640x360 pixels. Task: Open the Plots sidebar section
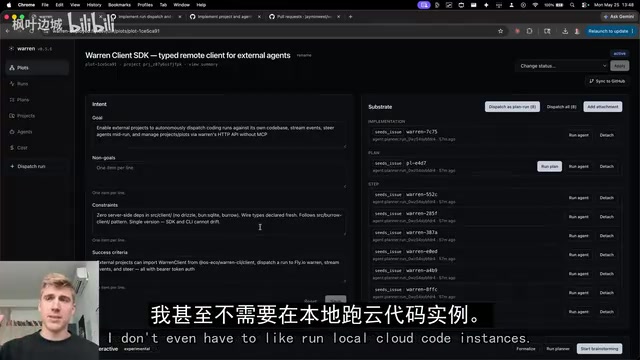point(37,68)
